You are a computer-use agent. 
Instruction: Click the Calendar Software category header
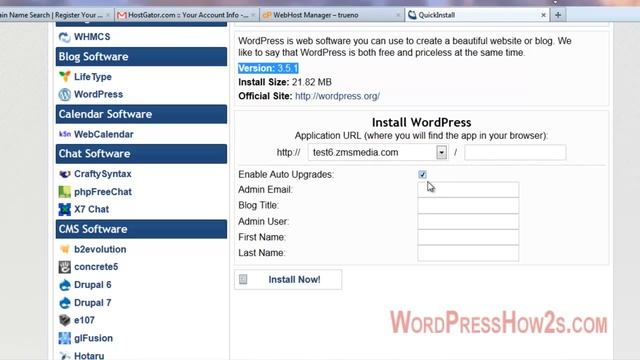tap(141, 114)
